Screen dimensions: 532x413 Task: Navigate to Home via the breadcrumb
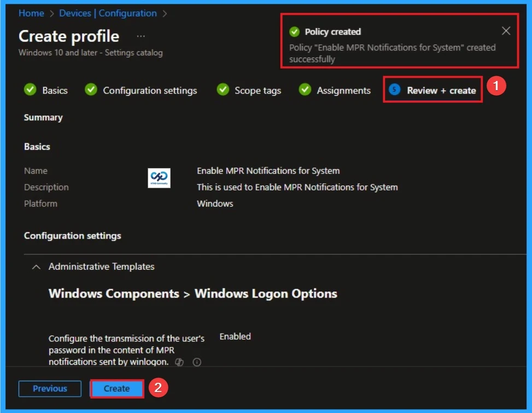31,13
